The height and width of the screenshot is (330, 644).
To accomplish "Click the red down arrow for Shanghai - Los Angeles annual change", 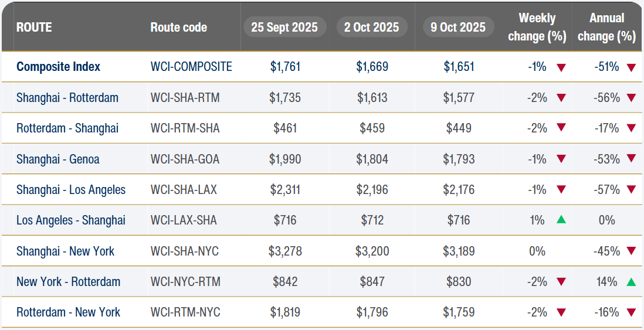I will click(631, 190).
